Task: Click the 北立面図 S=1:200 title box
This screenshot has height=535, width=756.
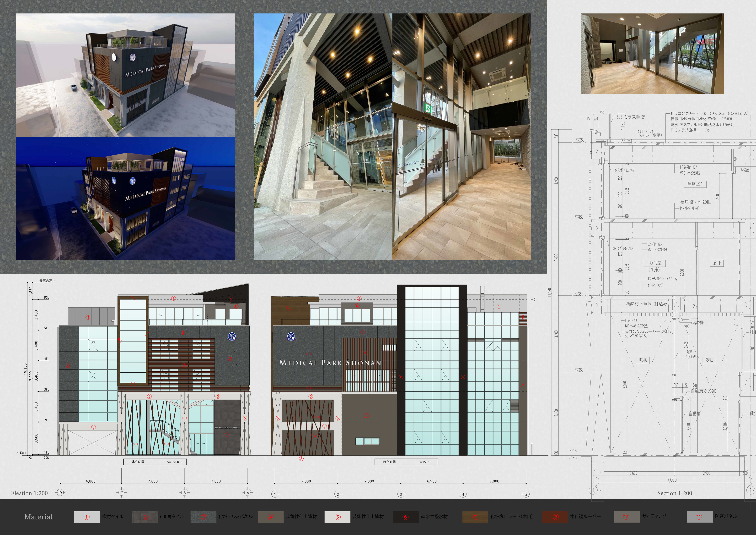Action: (x=155, y=462)
